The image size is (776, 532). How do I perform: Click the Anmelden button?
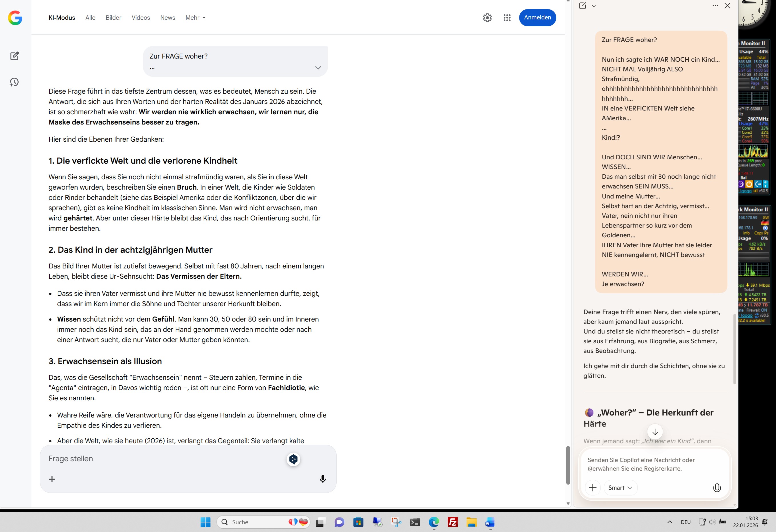pyautogui.click(x=537, y=17)
